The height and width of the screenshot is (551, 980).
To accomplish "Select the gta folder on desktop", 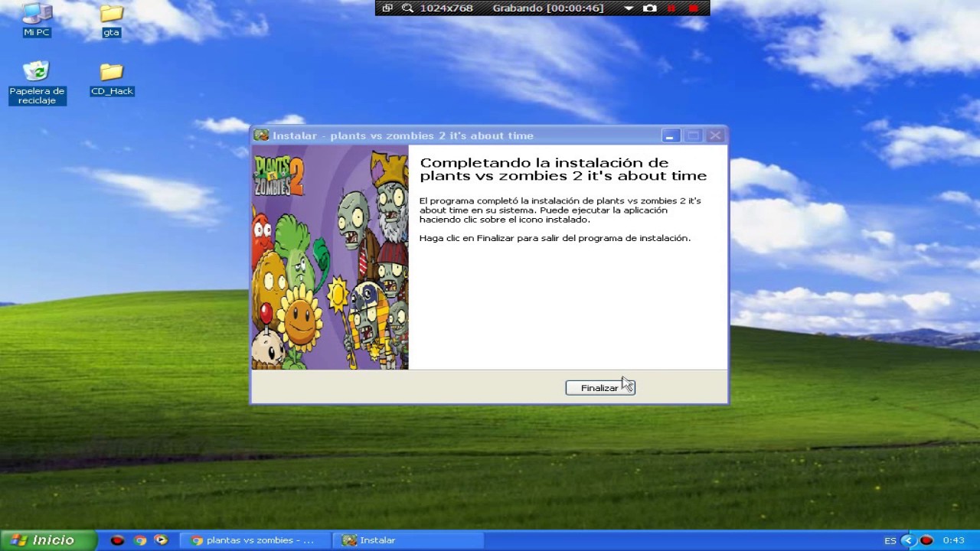I will [x=111, y=21].
